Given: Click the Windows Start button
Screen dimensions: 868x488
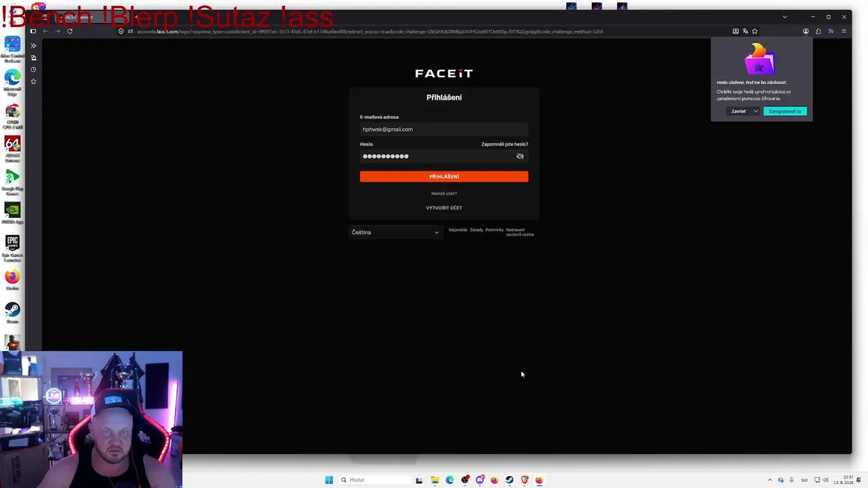Looking at the screenshot, I should (x=329, y=480).
